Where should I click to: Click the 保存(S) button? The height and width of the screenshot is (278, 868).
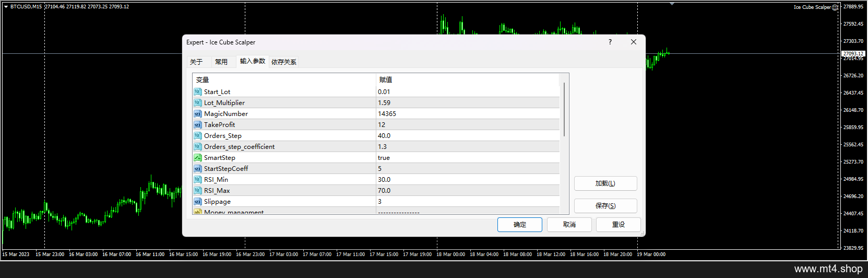tap(605, 206)
